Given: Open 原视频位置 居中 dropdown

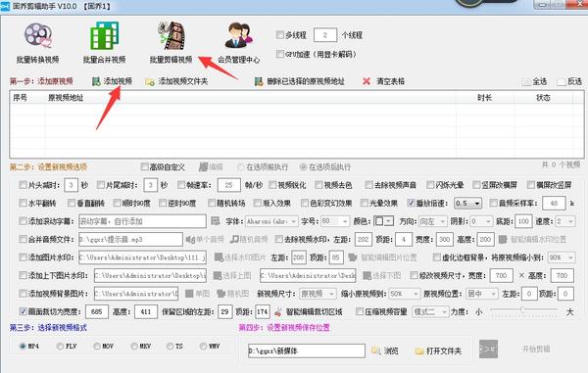Looking at the screenshot, I should pyautogui.click(x=482, y=294).
